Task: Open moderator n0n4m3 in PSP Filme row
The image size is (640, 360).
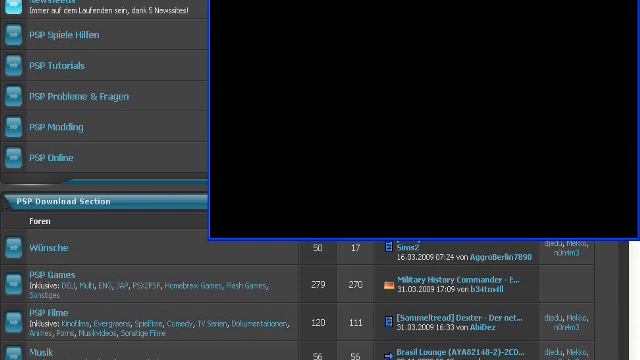Action: tap(567, 327)
